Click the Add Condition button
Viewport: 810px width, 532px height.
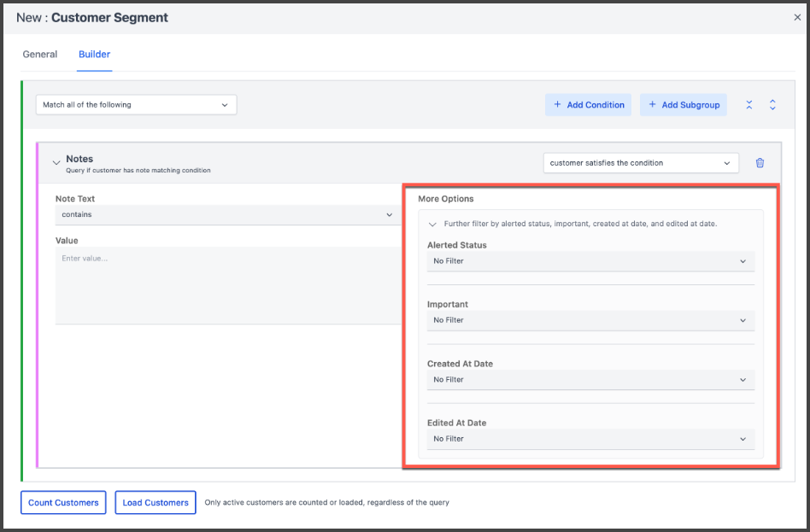pos(588,105)
